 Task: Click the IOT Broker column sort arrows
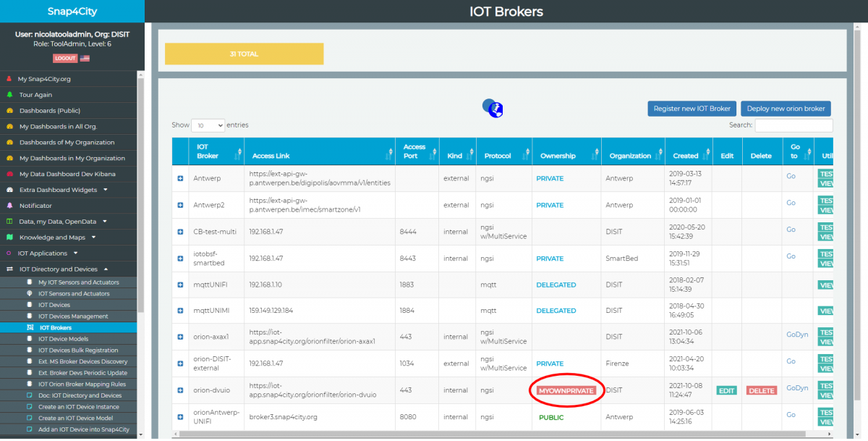(239, 153)
